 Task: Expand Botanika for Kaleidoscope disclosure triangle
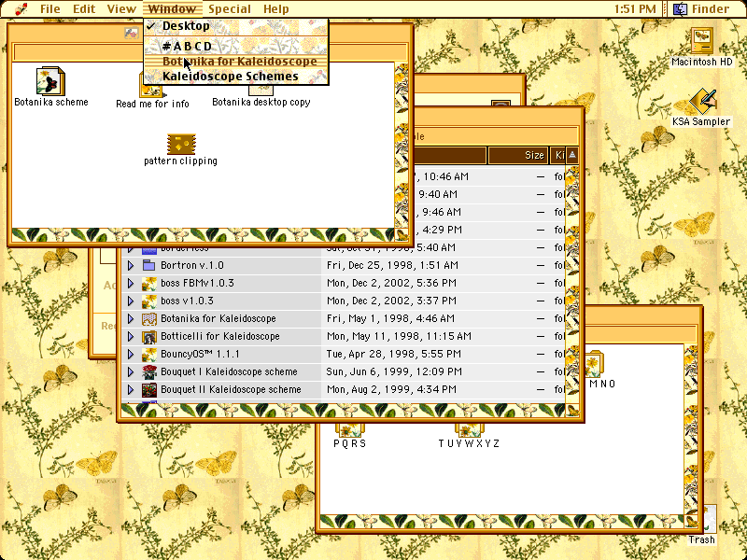tap(131, 318)
